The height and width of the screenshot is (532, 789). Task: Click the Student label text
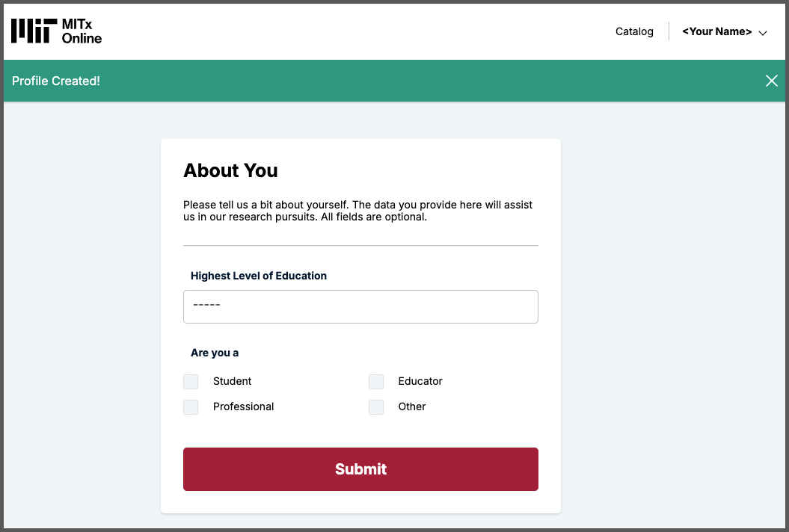pyautogui.click(x=232, y=381)
